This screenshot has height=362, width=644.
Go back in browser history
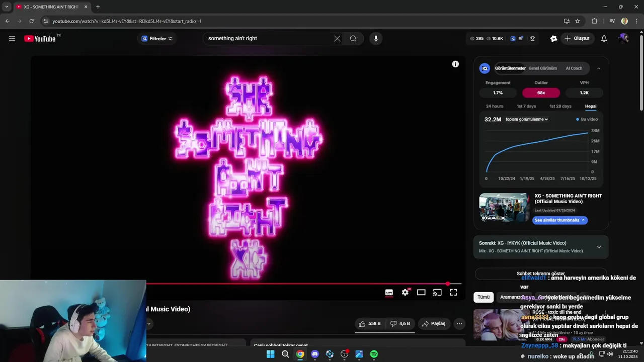tap(7, 21)
